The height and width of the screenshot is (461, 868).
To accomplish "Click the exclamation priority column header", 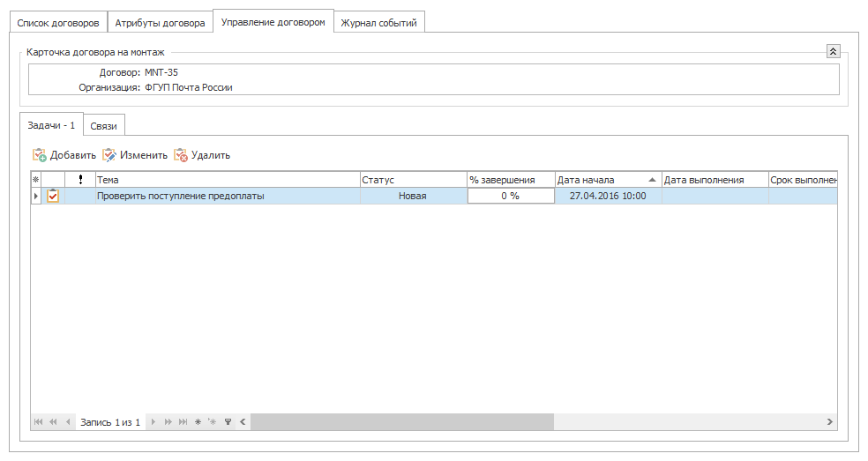I will point(80,179).
